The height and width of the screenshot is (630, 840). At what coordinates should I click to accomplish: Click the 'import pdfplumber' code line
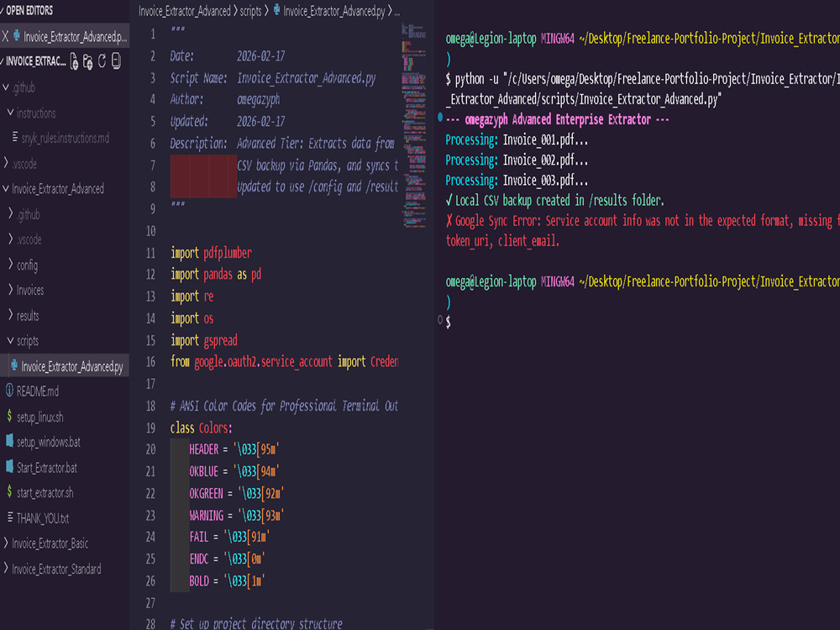(x=211, y=253)
